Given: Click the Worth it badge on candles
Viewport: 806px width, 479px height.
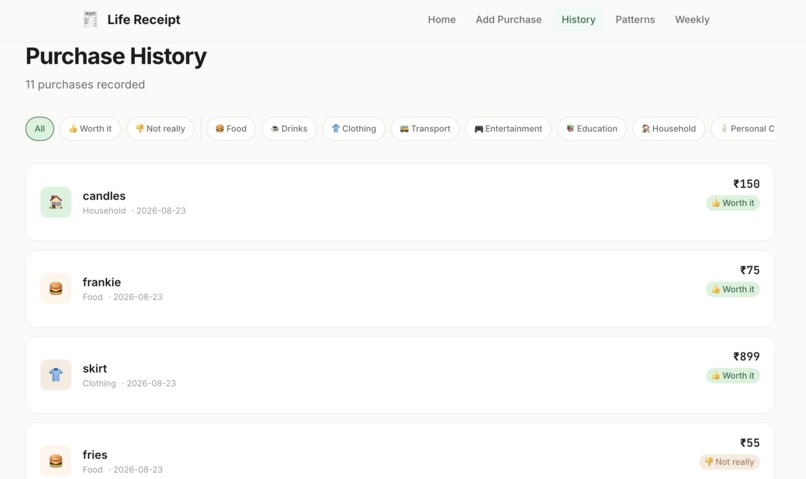Looking at the screenshot, I should pos(732,203).
